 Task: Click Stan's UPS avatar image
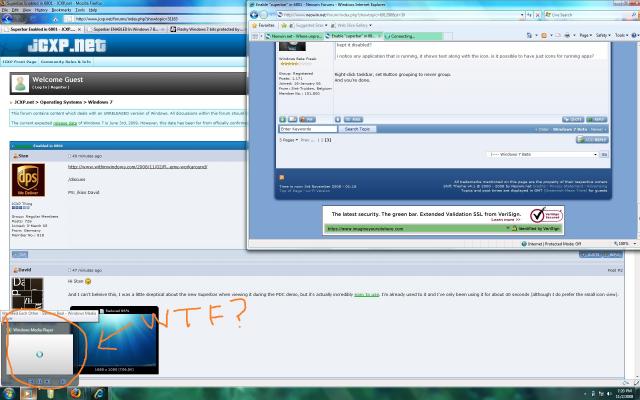click(x=28, y=180)
